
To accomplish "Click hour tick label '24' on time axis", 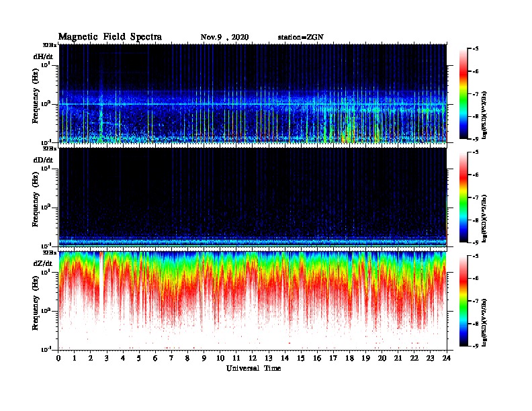I will coord(447,358).
